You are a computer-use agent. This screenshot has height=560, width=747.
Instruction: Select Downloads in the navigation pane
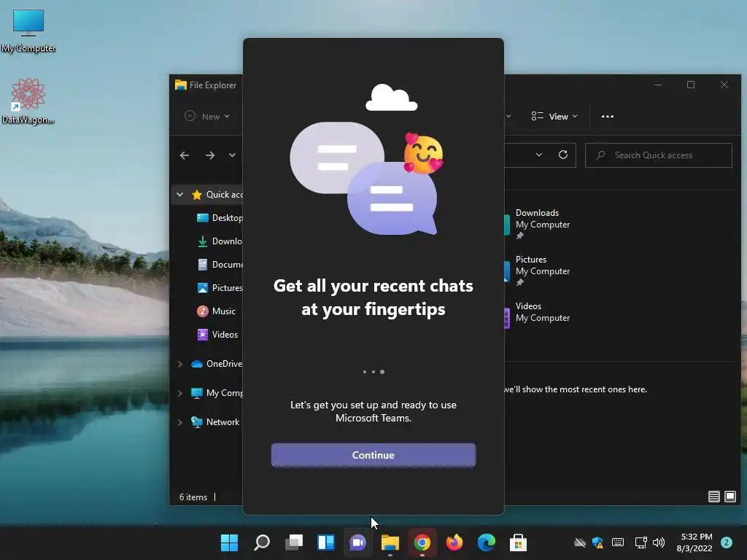tap(219, 241)
